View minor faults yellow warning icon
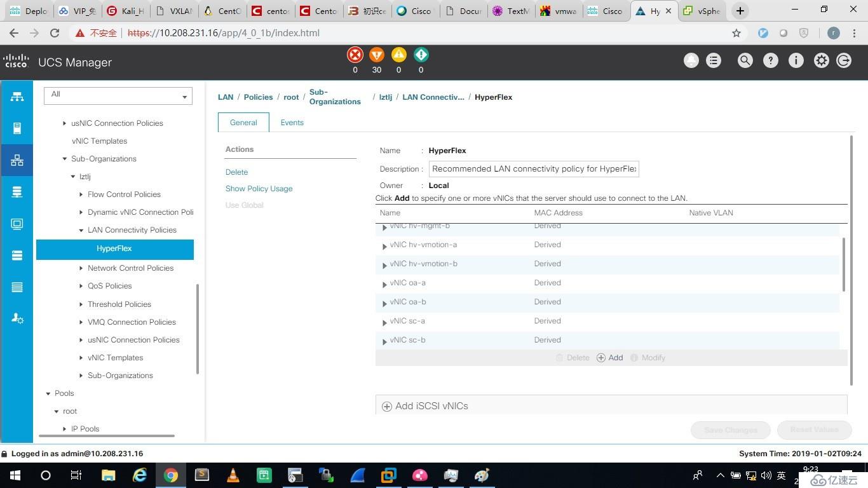868x488 pixels. (398, 55)
